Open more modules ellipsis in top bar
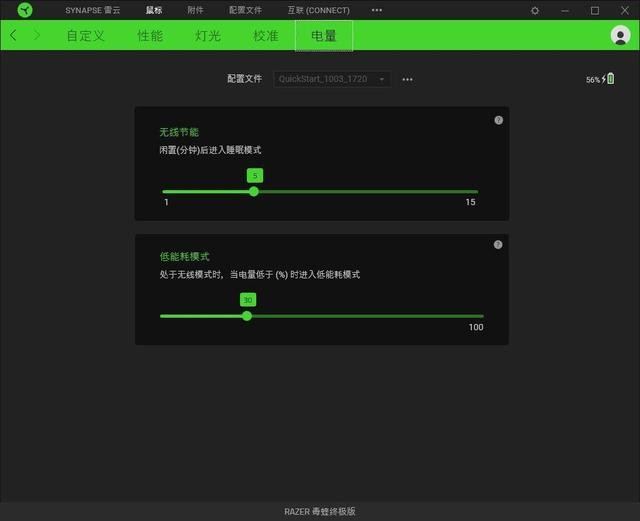The image size is (640, 521). (377, 10)
